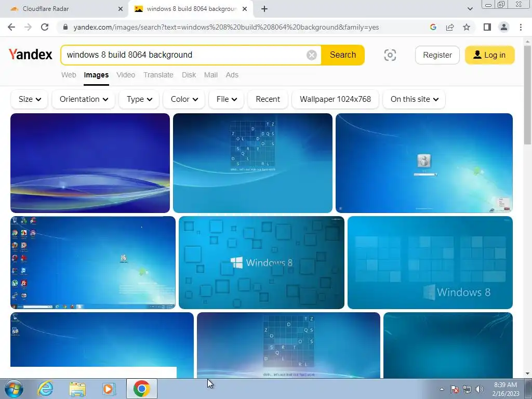Launch Internet Explorer from the taskbar

pyautogui.click(x=46, y=389)
